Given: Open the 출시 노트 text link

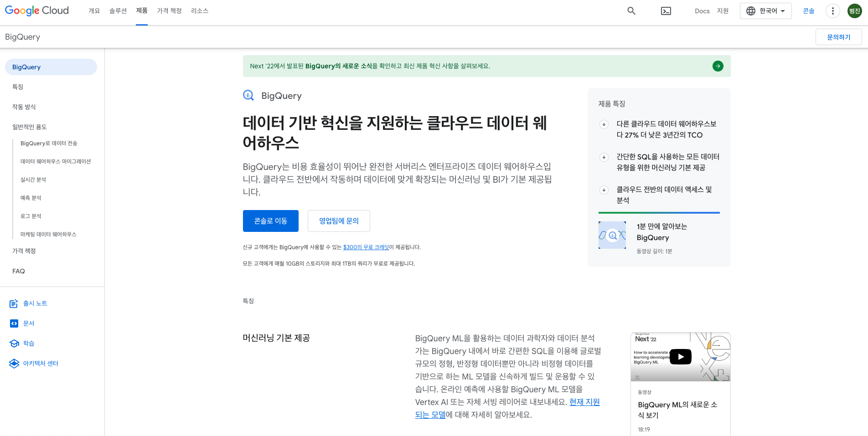Looking at the screenshot, I should [35, 303].
